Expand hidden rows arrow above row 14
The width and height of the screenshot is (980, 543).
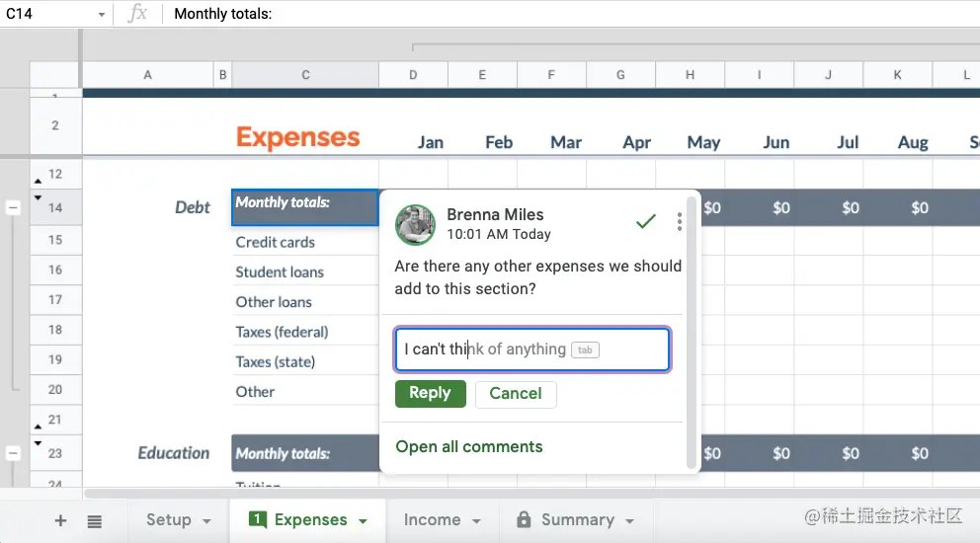tap(38, 197)
